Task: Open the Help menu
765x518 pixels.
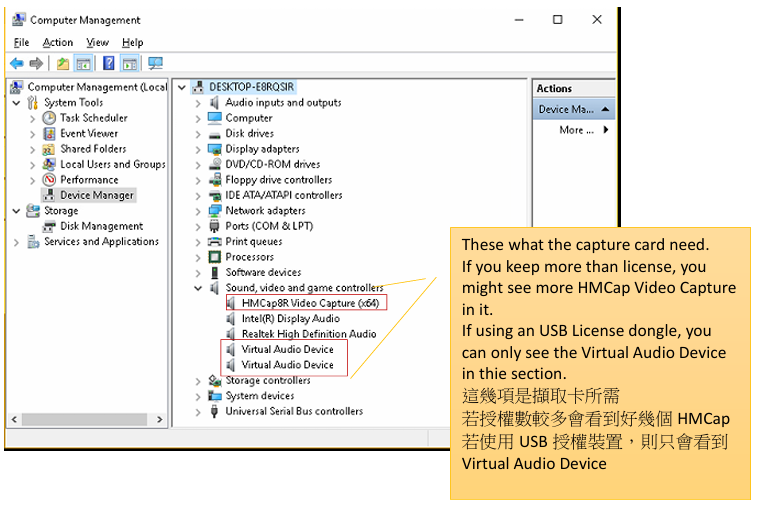Action: tap(132, 42)
